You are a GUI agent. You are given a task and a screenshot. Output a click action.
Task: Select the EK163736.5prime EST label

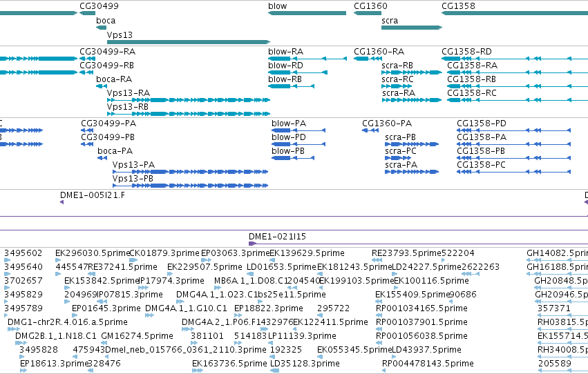pyautogui.click(x=229, y=364)
